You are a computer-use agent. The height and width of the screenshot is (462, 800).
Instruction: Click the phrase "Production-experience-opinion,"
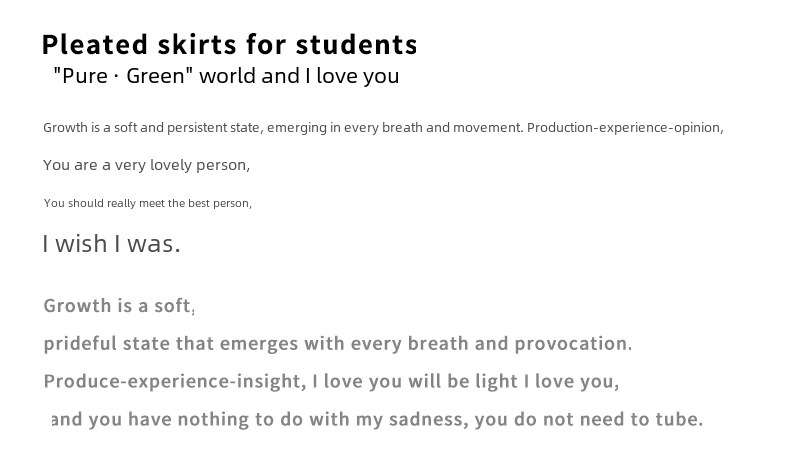point(625,128)
